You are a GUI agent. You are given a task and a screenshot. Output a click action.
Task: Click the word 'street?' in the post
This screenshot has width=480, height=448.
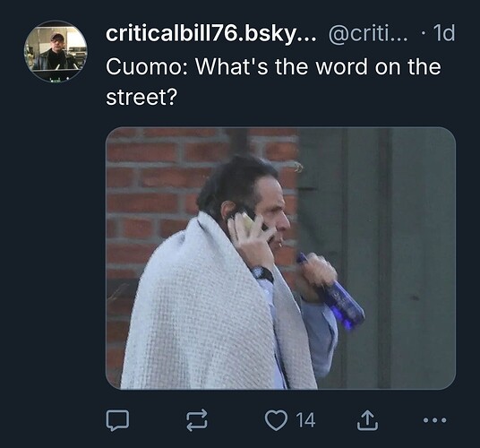pyautogui.click(x=141, y=97)
